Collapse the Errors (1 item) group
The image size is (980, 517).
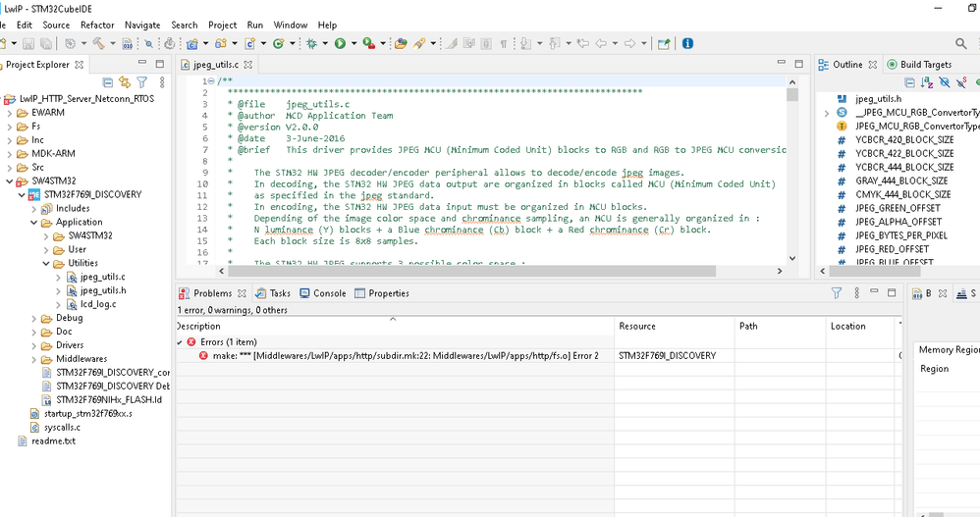(x=181, y=342)
